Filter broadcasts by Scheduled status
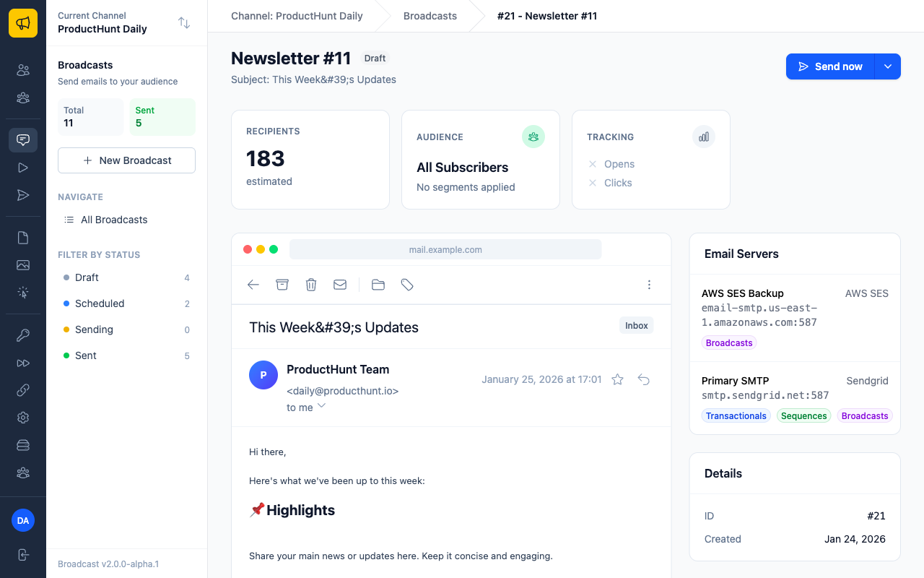 pos(126,303)
